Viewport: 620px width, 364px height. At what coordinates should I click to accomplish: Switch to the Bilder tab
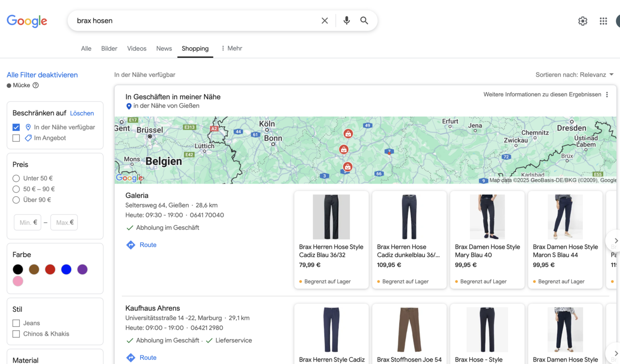[109, 48]
